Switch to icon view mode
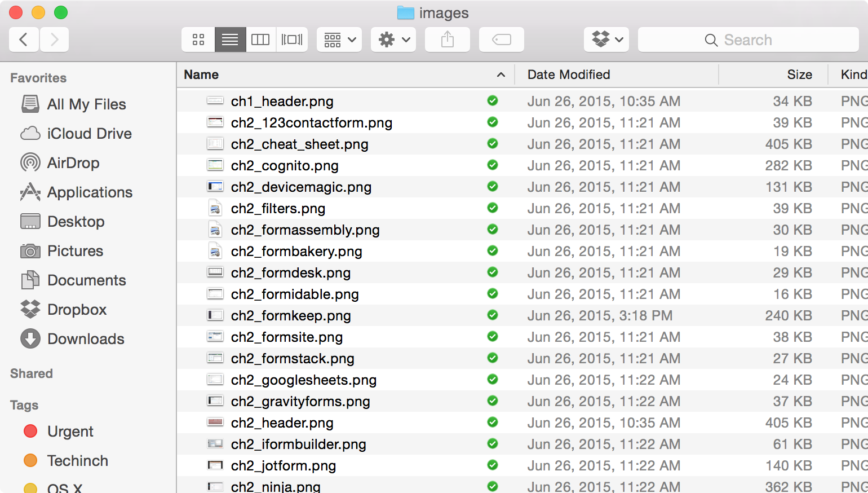 coord(198,39)
